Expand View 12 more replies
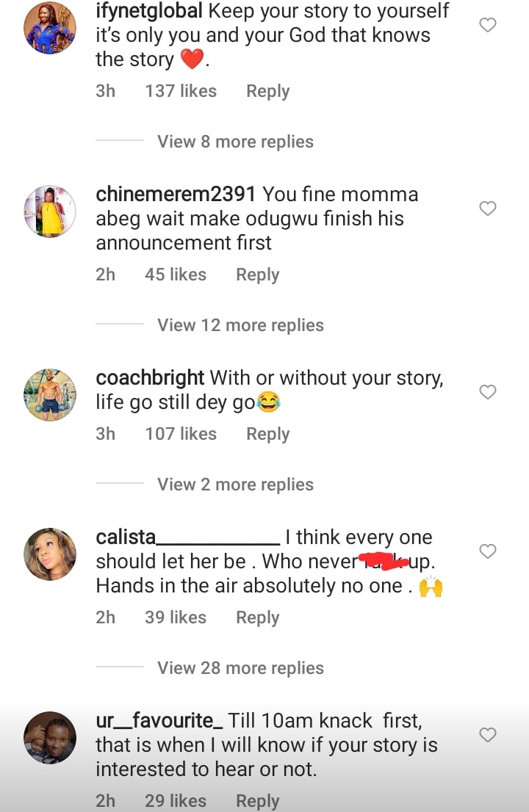 tap(240, 325)
